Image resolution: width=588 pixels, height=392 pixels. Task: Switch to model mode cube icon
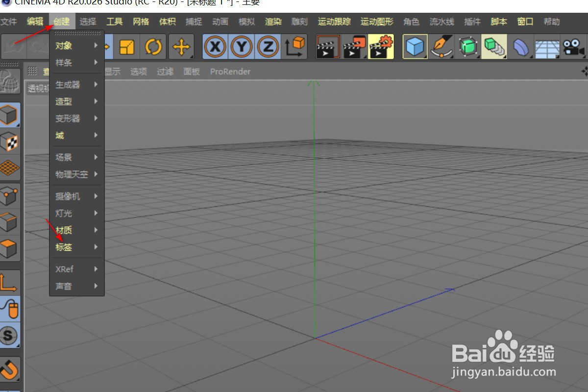pos(9,116)
